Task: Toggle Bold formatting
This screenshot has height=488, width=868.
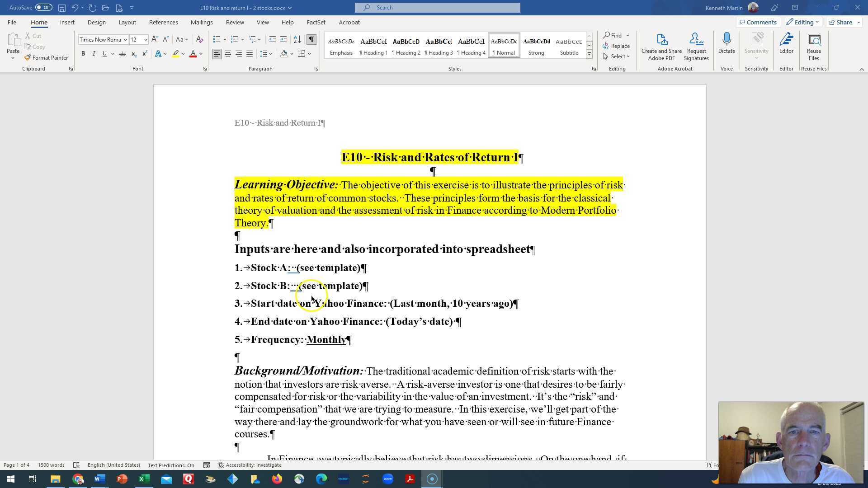Action: 83,54
